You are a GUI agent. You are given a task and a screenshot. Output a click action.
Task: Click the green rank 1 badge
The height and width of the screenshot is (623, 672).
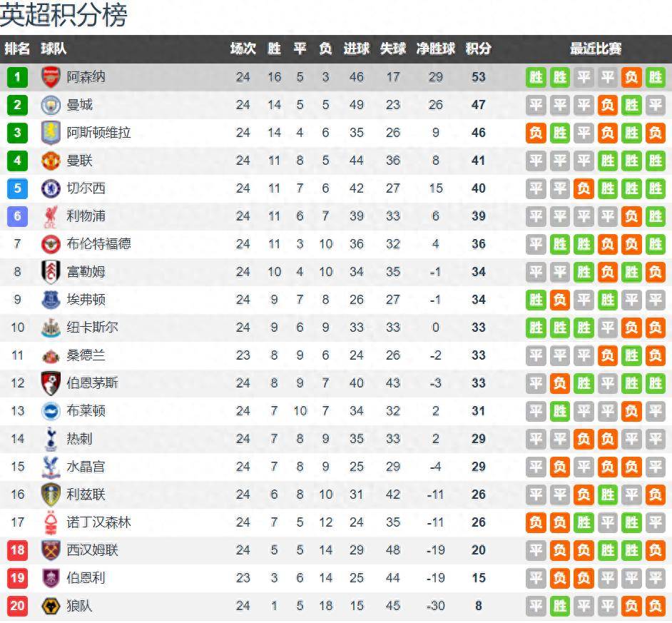tap(17, 77)
